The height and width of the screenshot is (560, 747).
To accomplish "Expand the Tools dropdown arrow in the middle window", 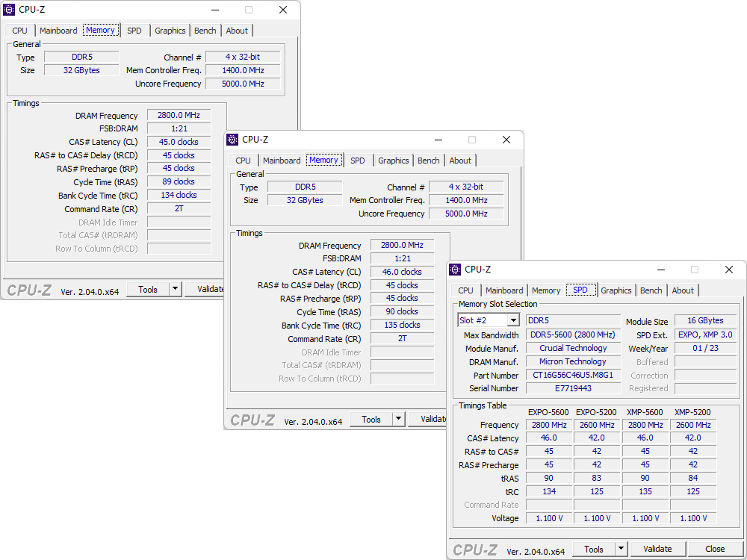I will click(x=398, y=419).
